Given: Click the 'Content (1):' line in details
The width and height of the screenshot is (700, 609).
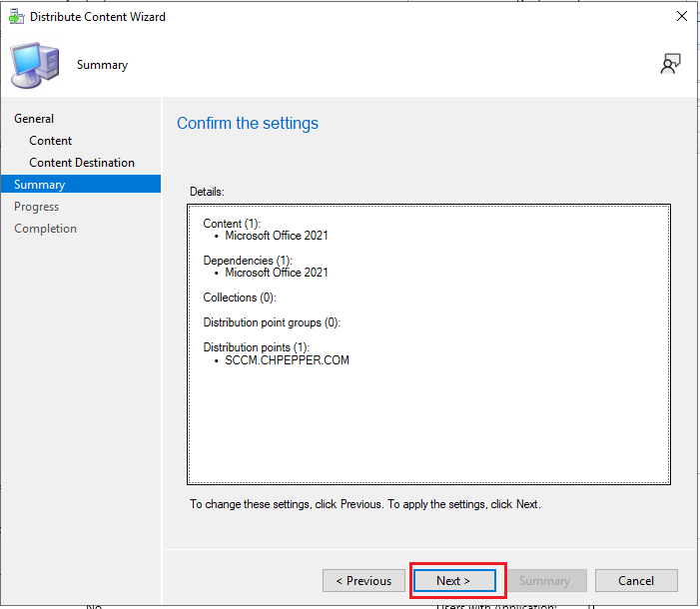Looking at the screenshot, I should (x=232, y=224).
